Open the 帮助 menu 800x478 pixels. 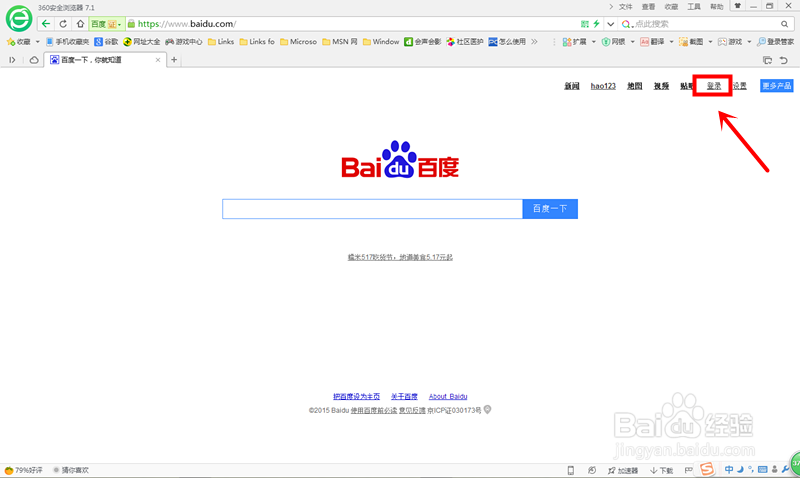(717, 7)
